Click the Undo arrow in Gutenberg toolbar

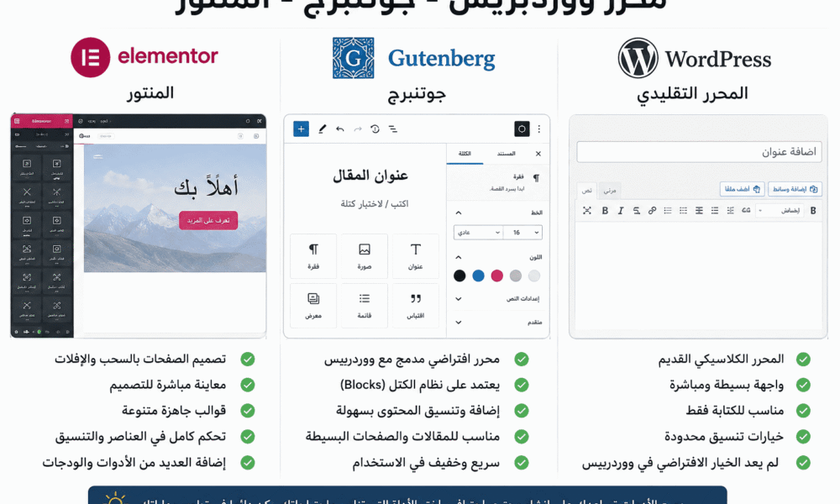click(339, 129)
